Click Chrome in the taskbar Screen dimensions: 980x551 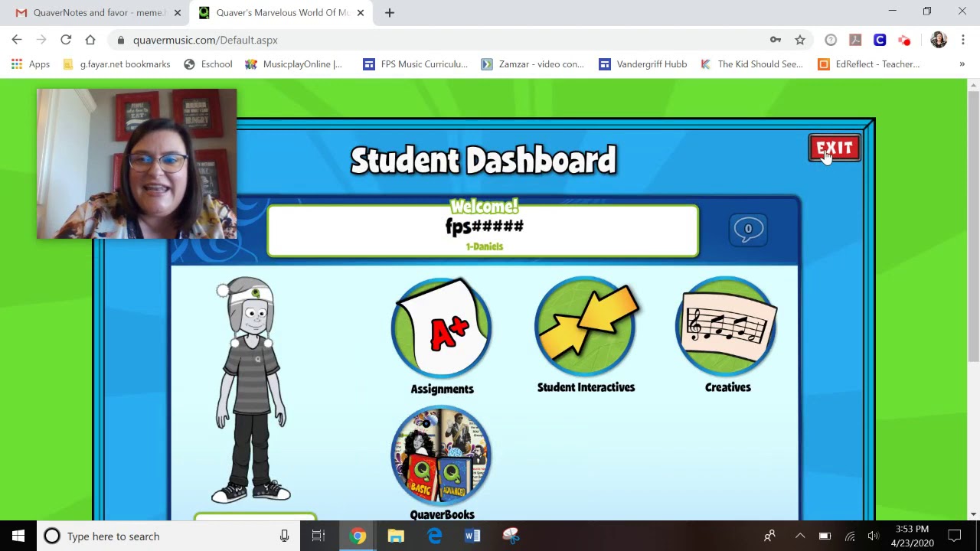[358, 536]
